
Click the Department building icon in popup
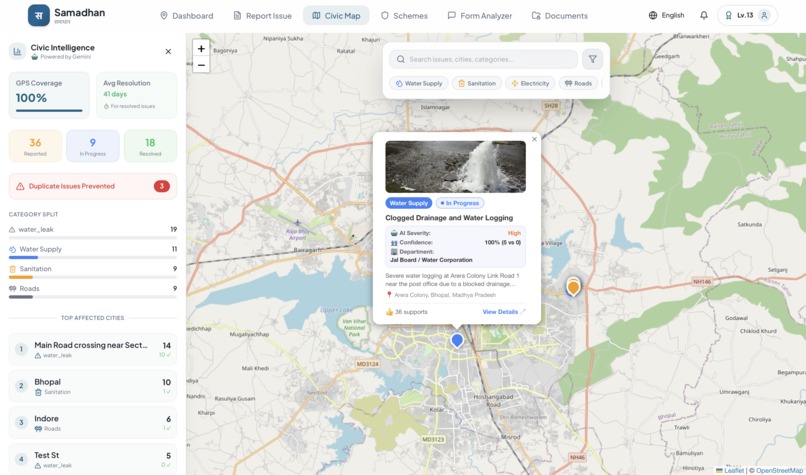coord(394,251)
